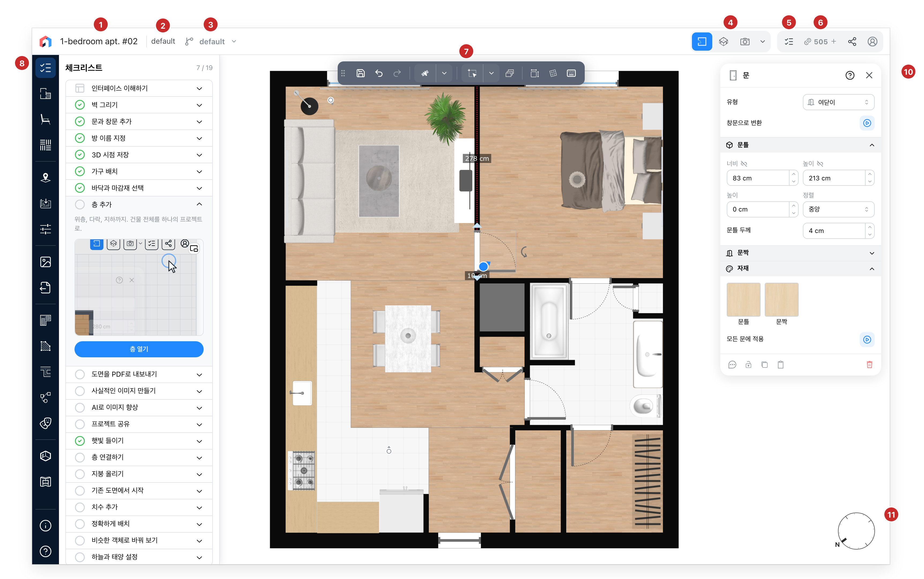The image size is (924, 579).
Task: Open the camera render view
Action: pos(744,41)
